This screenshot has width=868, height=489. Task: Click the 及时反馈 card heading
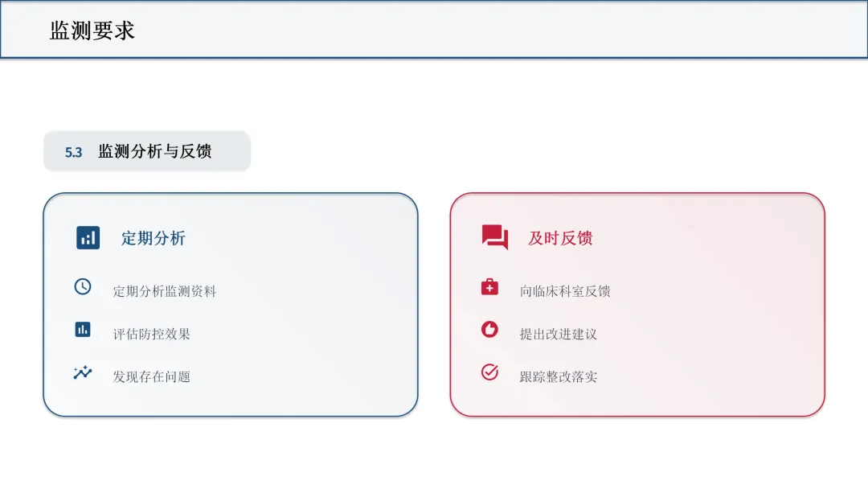pos(560,238)
